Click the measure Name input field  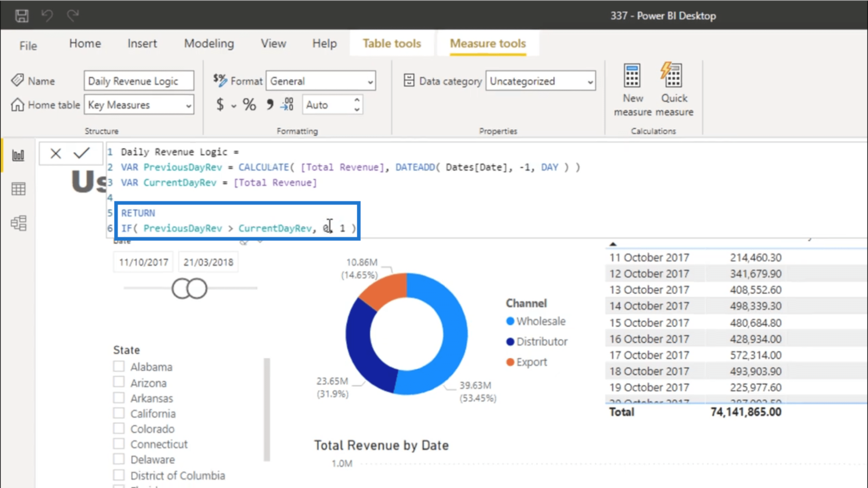139,81
